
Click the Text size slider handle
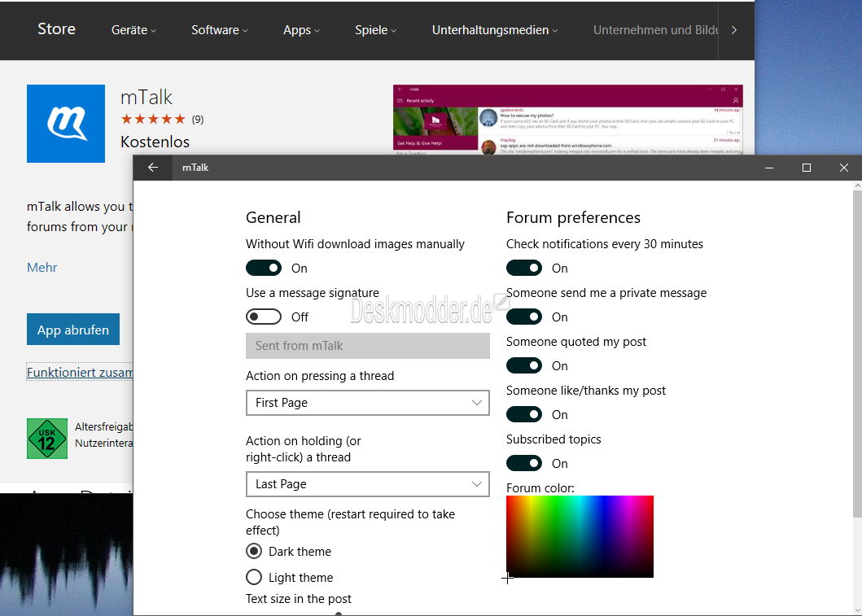(339, 614)
